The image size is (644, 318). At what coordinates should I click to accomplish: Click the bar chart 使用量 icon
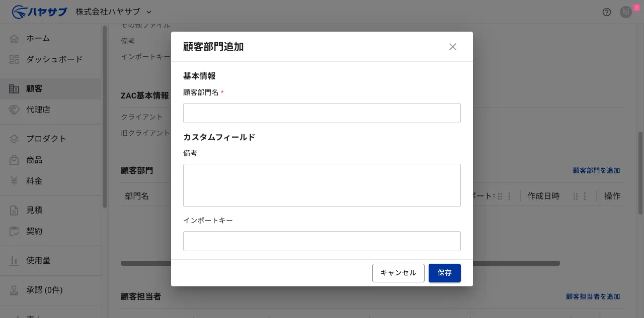click(14, 260)
